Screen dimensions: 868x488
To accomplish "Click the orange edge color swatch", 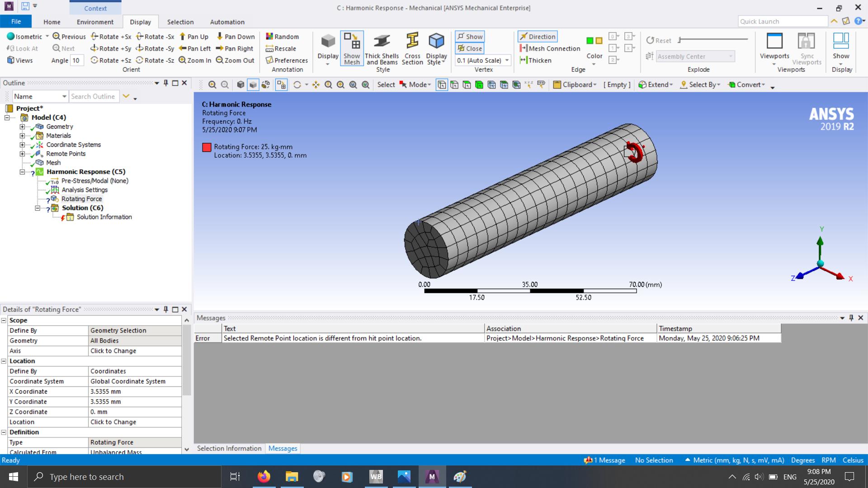I will pyautogui.click(x=599, y=41).
